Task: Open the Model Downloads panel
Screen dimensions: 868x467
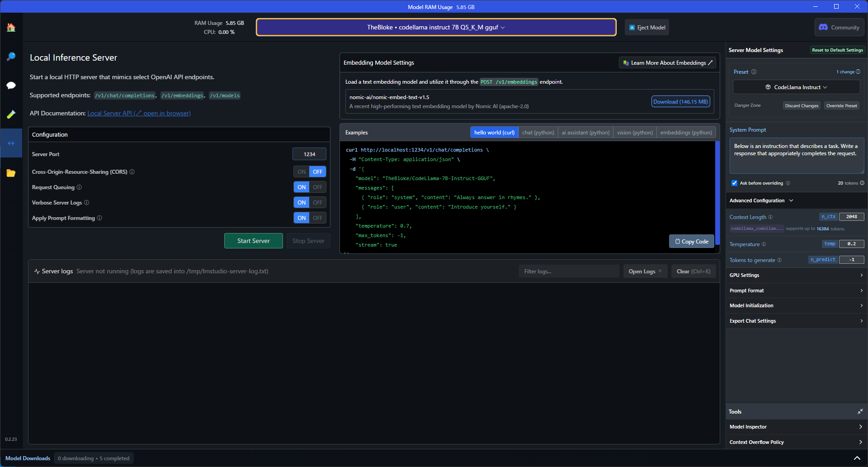Action: click(28, 458)
